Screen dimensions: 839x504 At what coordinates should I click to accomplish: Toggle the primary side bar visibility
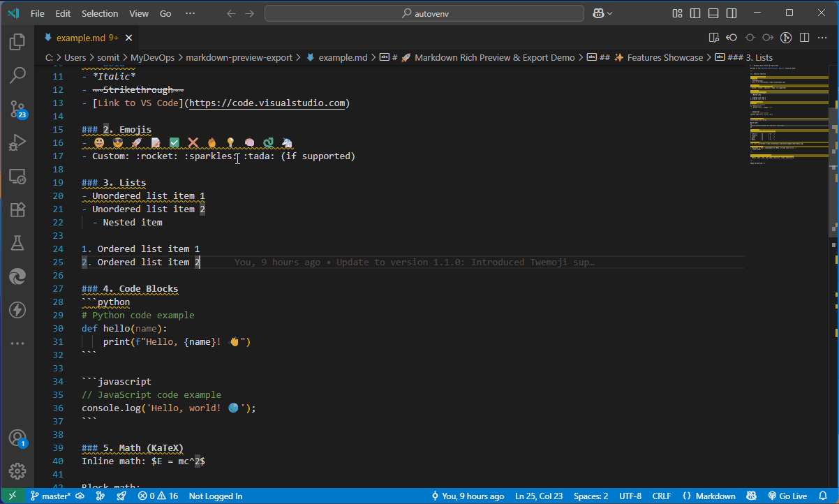click(x=695, y=13)
